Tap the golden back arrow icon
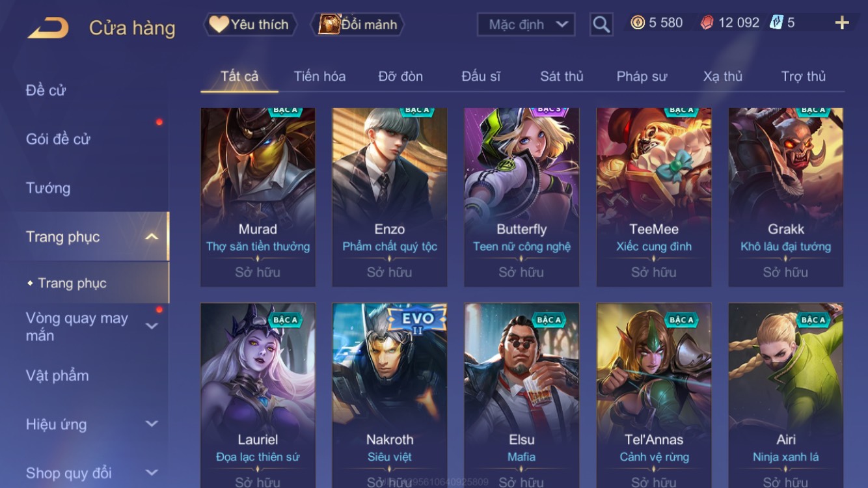 point(48,27)
